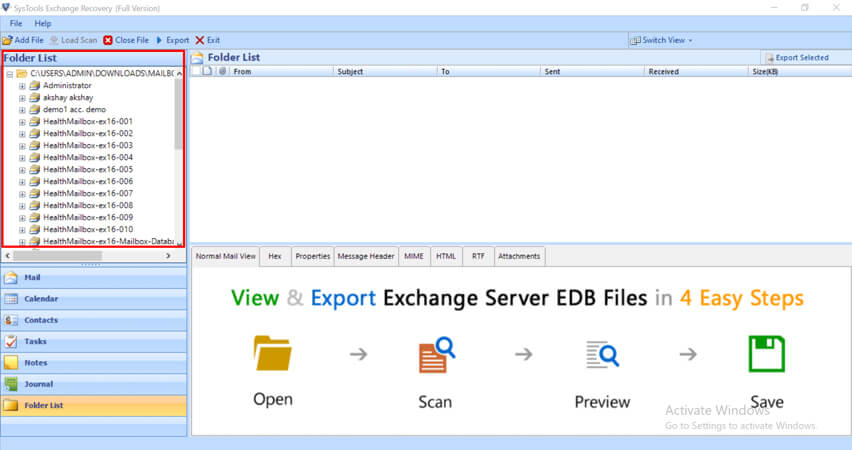The width and height of the screenshot is (852, 450).
Task: Select HealthMailbox-ex16-007 in the tree
Action: [88, 193]
